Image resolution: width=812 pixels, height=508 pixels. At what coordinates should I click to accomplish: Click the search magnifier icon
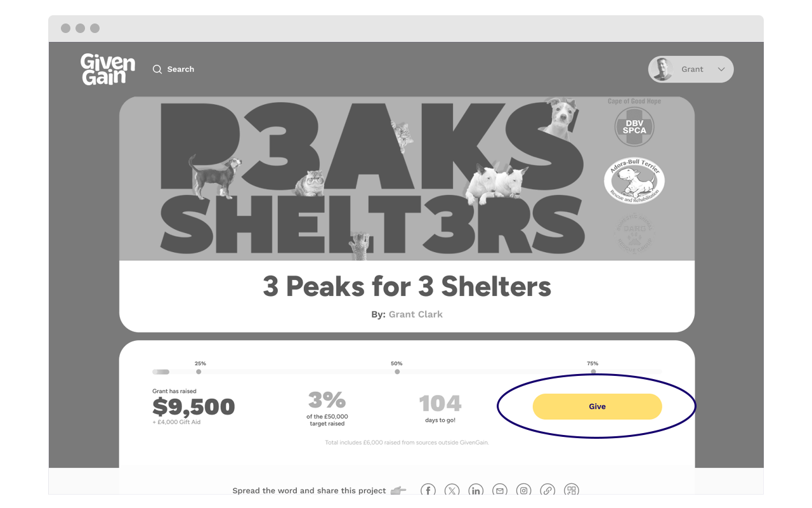pos(157,69)
